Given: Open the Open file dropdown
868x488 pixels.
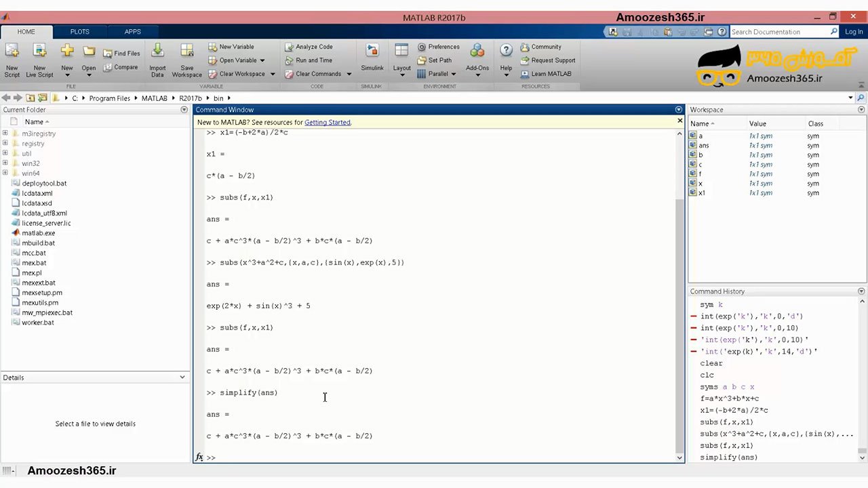Looking at the screenshot, I should (89, 75).
